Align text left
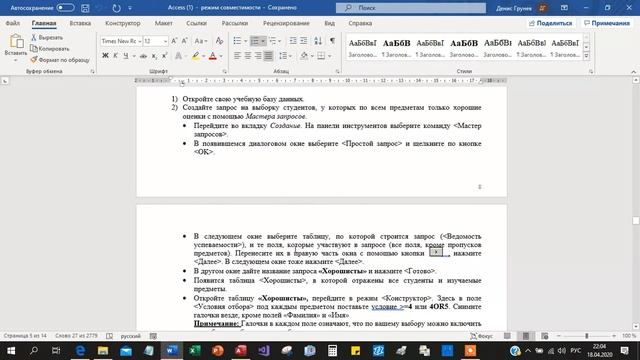This screenshot has width=640, height=360. [x=237, y=56]
